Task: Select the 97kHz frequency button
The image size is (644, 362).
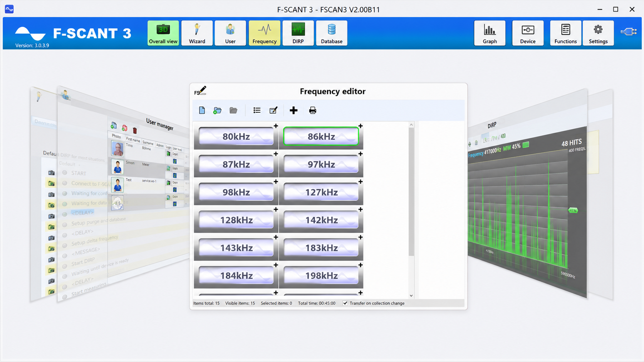Action: [x=321, y=164]
